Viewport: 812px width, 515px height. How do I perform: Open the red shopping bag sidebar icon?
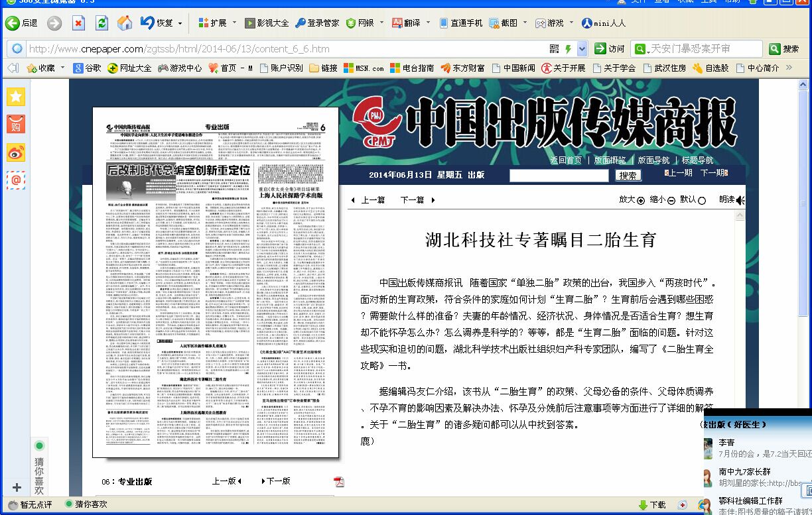pyautogui.click(x=16, y=124)
